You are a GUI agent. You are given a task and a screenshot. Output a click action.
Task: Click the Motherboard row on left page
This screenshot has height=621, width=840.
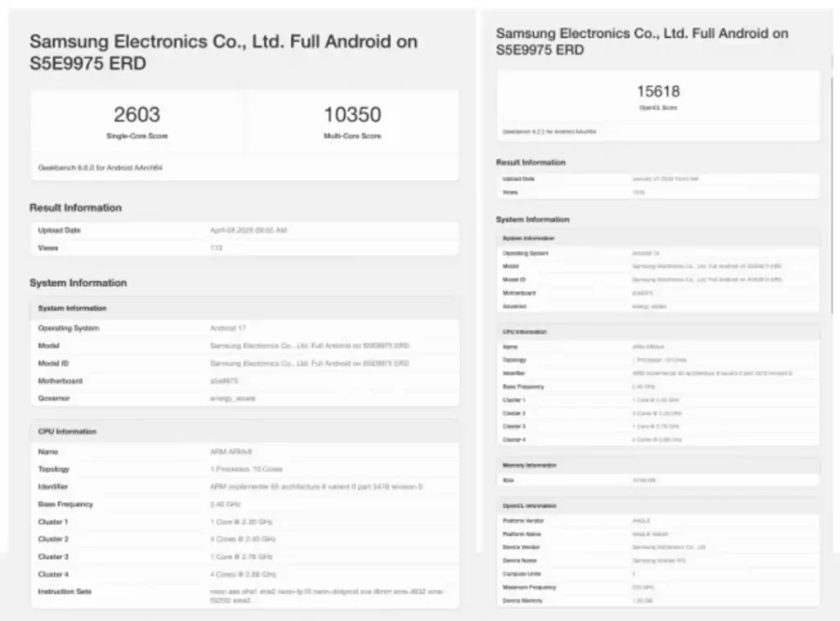(x=244, y=381)
